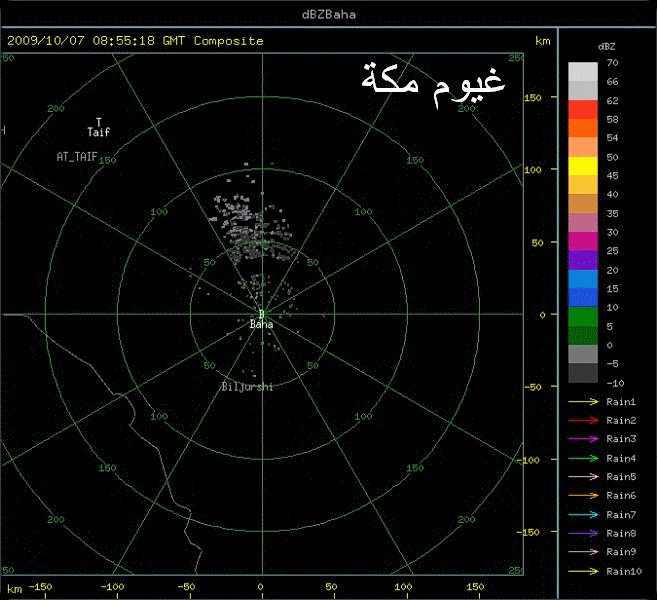657x600 pixels.
Task: Click the Rain3 magenta arrow icon
Action: tap(583, 439)
